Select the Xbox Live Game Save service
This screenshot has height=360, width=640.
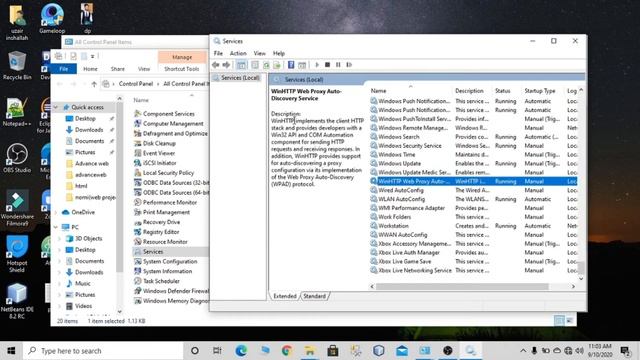[473, 261]
